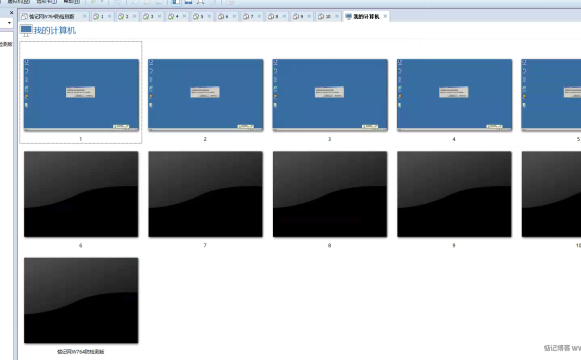
Task: Click the 我的计算机 monitor icon in header
Action: click(26, 30)
